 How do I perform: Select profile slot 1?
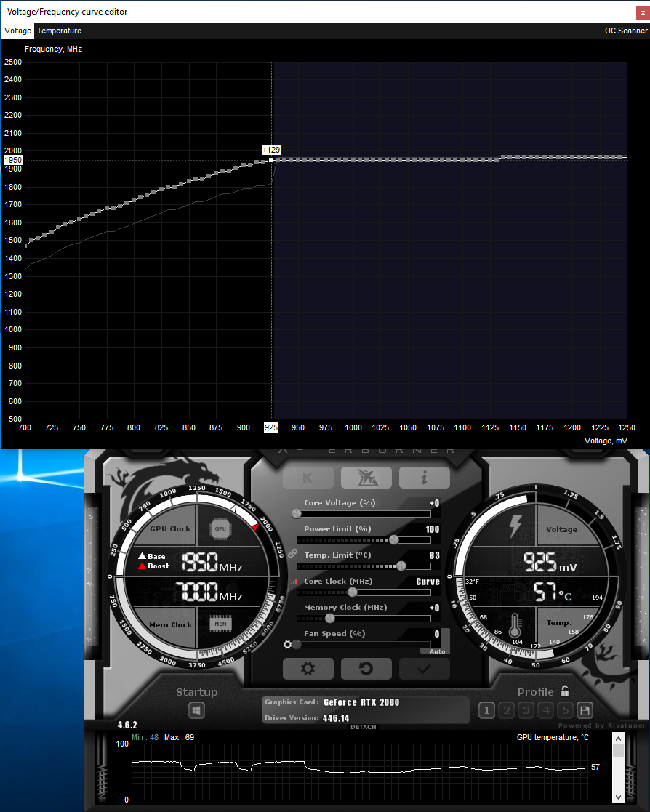486,710
